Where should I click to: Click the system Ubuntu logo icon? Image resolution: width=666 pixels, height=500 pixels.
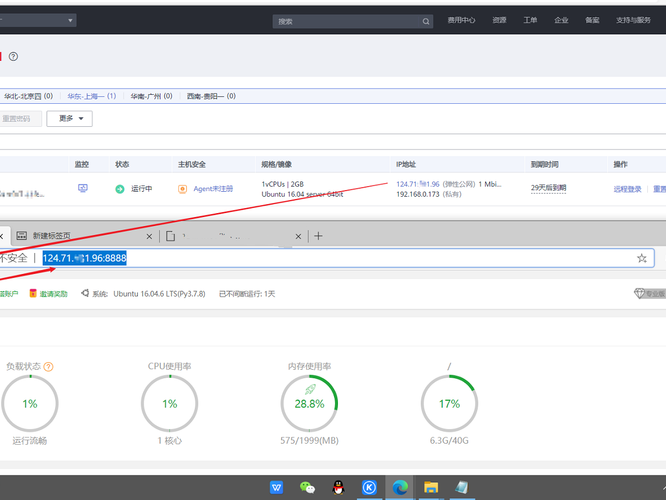[85, 293]
